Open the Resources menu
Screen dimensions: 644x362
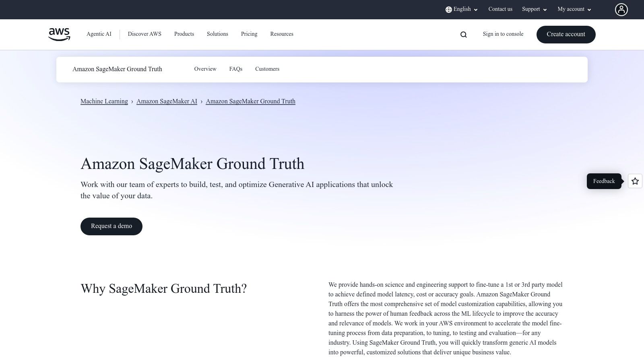pyautogui.click(x=282, y=34)
